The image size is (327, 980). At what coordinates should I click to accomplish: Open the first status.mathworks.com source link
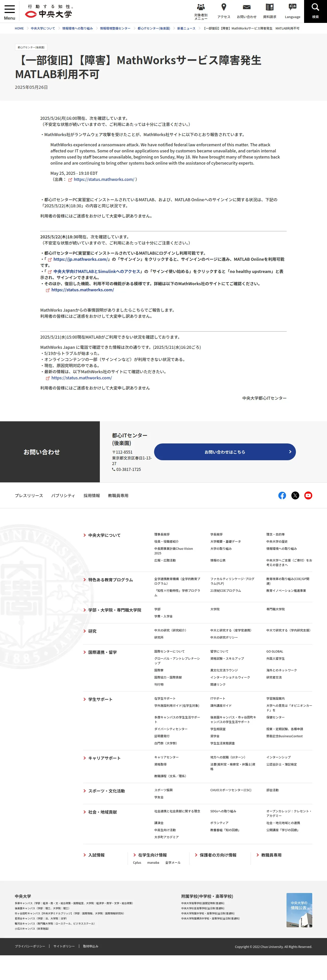point(104,180)
